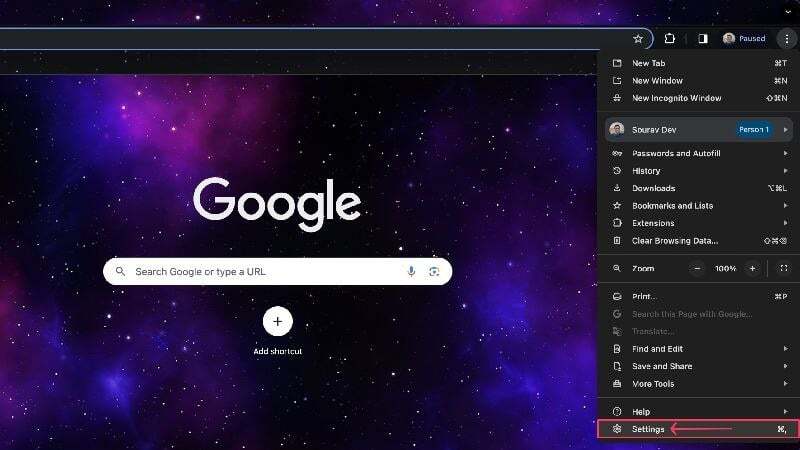Click the magnifier icon in search box

[120, 271]
